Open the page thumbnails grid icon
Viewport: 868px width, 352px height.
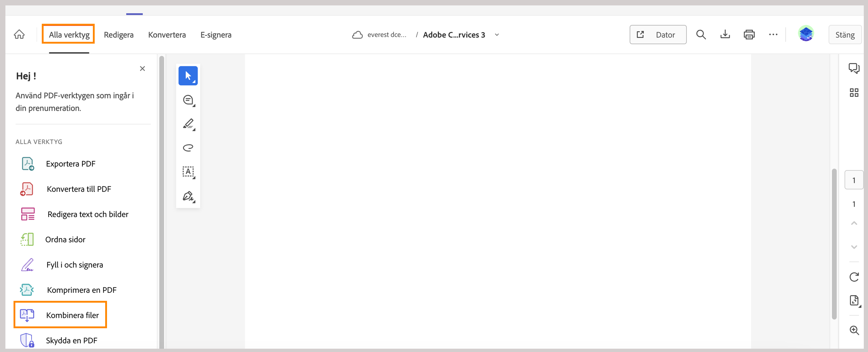[854, 92]
